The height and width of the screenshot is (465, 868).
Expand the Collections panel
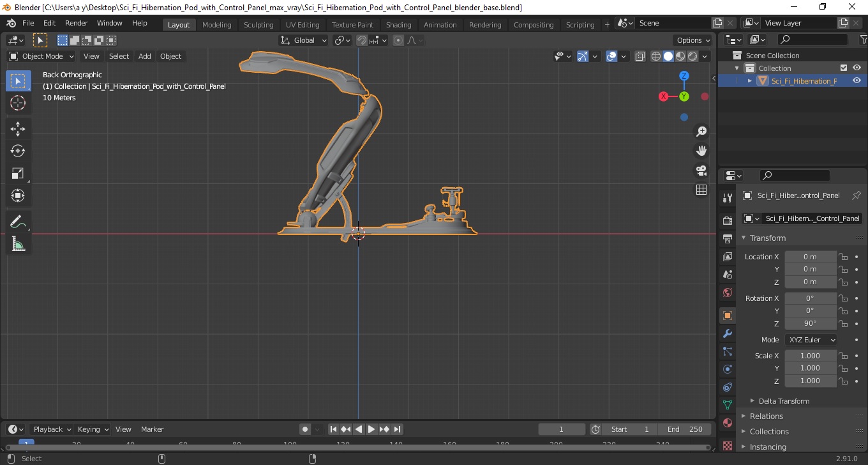pyautogui.click(x=769, y=432)
